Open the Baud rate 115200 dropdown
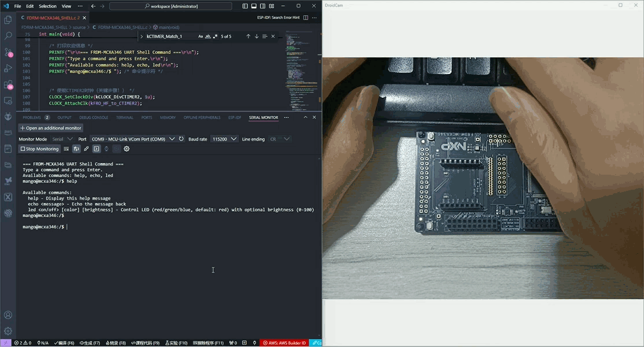This screenshot has height=347, width=644. 224,139
